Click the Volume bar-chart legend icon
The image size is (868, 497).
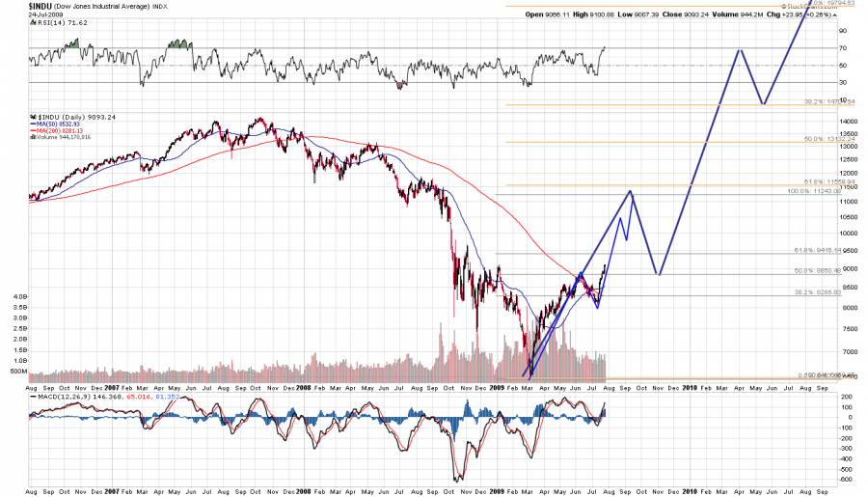33,137
